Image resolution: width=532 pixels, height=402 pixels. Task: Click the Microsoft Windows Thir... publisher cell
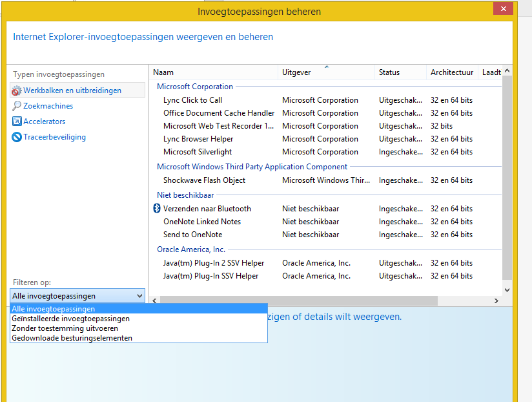click(325, 180)
